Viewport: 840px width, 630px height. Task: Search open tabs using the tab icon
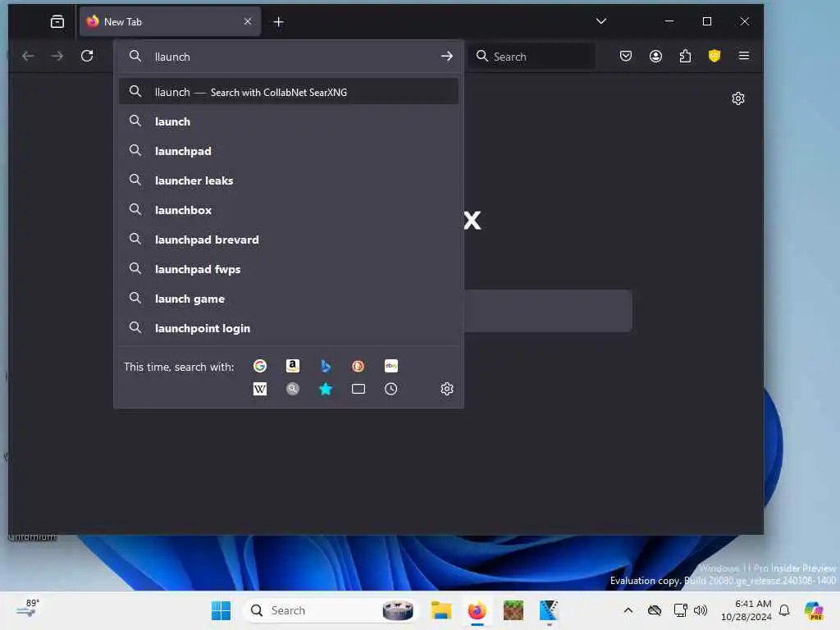point(358,389)
